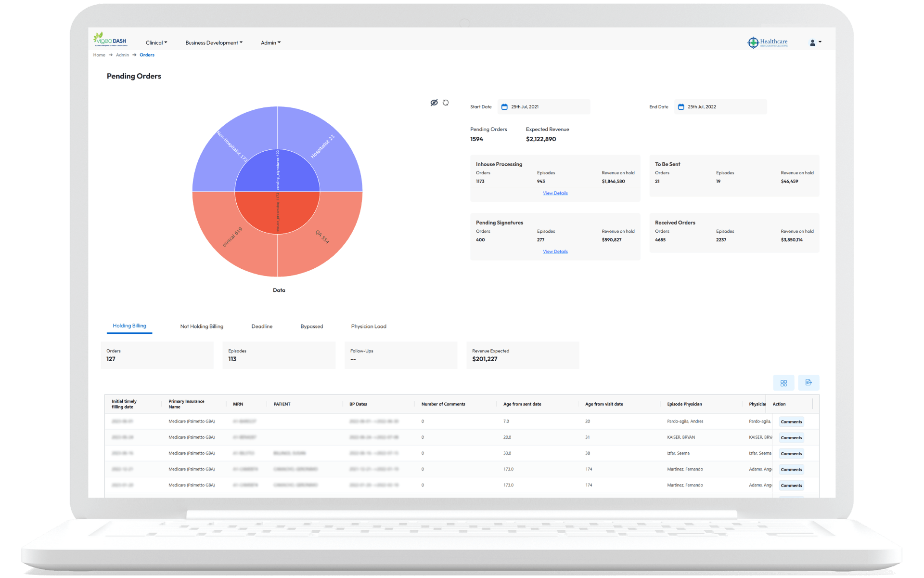Click the refresh/sync icon

[446, 103]
